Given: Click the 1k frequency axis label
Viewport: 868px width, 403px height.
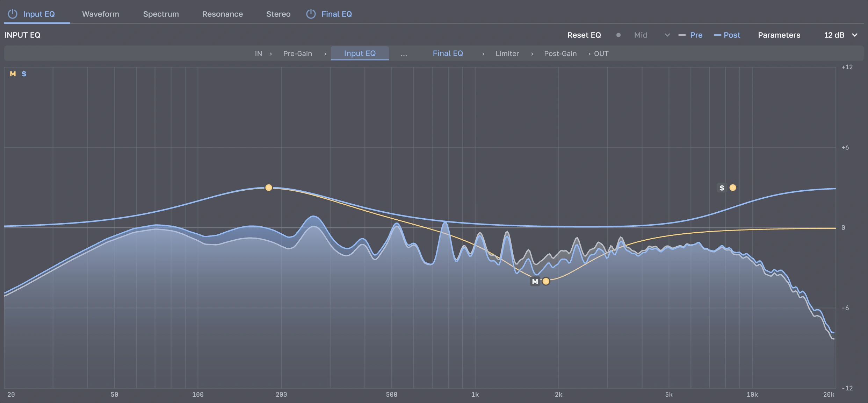Looking at the screenshot, I should tap(475, 395).
